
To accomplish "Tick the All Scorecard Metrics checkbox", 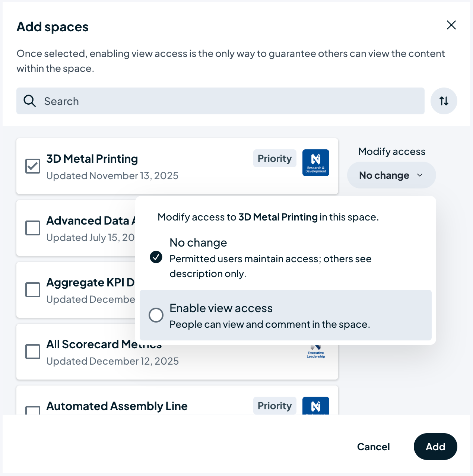I will click(33, 352).
